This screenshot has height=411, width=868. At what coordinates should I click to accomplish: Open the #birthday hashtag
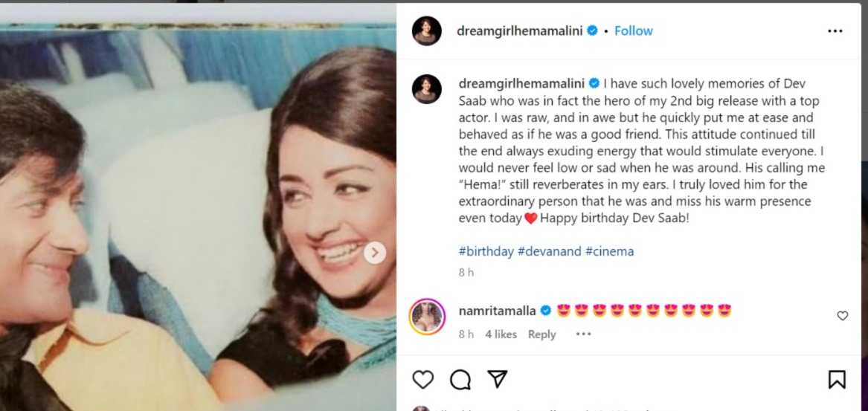pyautogui.click(x=486, y=251)
